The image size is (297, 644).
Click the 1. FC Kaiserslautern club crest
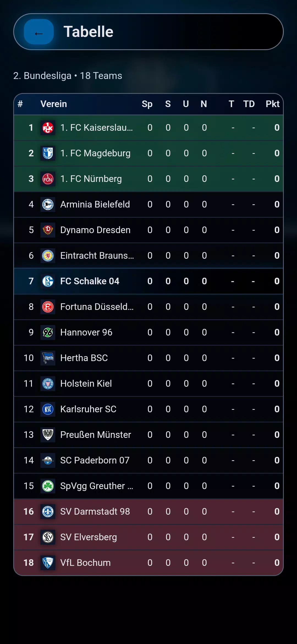point(48,128)
